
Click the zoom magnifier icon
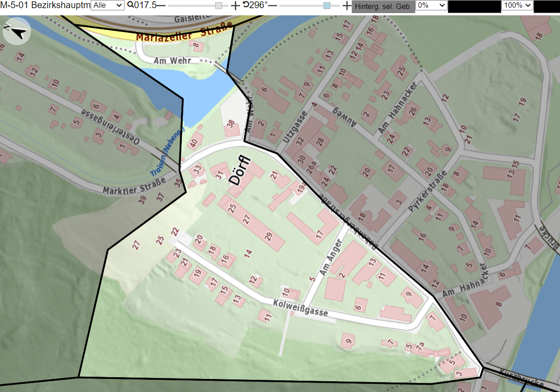(x=130, y=5)
